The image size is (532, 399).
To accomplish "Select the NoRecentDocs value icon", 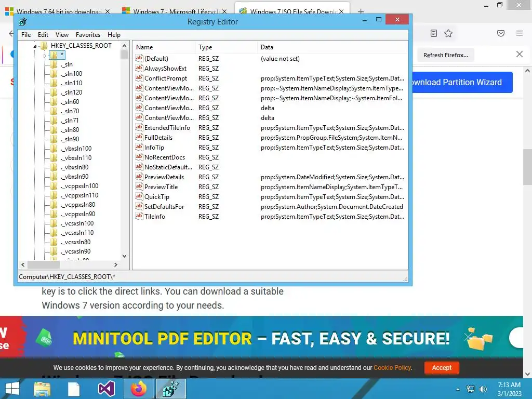I will tap(139, 157).
